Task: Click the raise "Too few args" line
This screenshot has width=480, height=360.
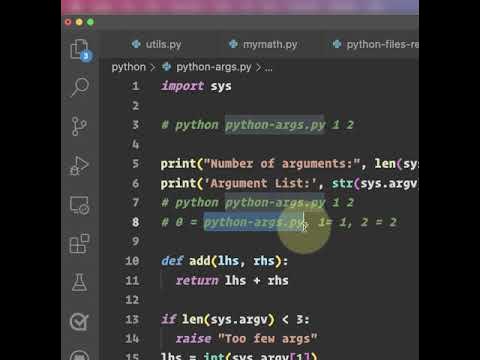Action: coord(246,339)
